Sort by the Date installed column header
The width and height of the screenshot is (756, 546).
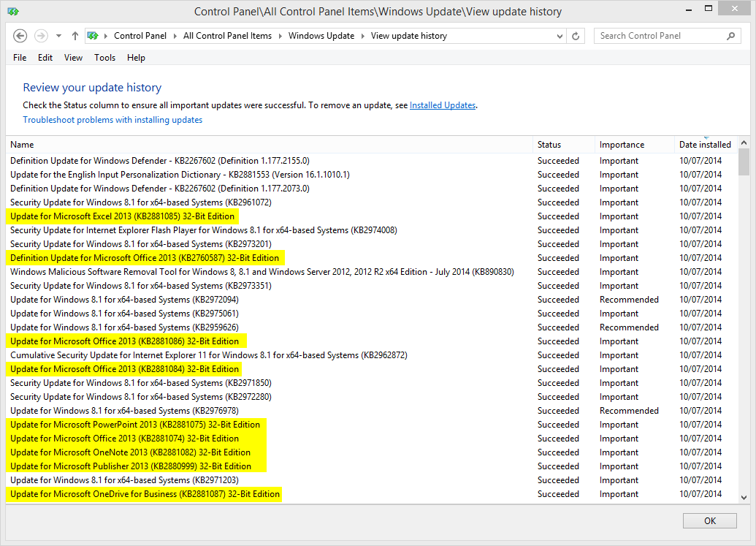[x=705, y=145]
